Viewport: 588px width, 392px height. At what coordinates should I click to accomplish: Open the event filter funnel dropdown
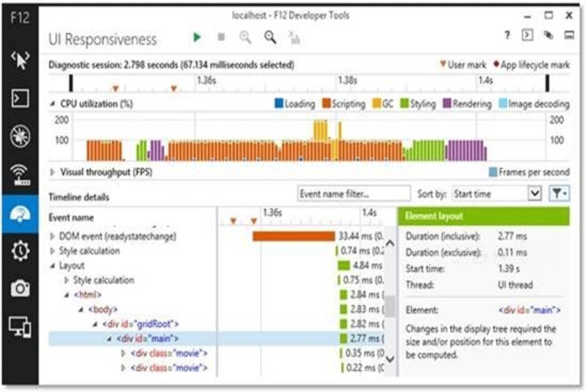[x=559, y=193]
